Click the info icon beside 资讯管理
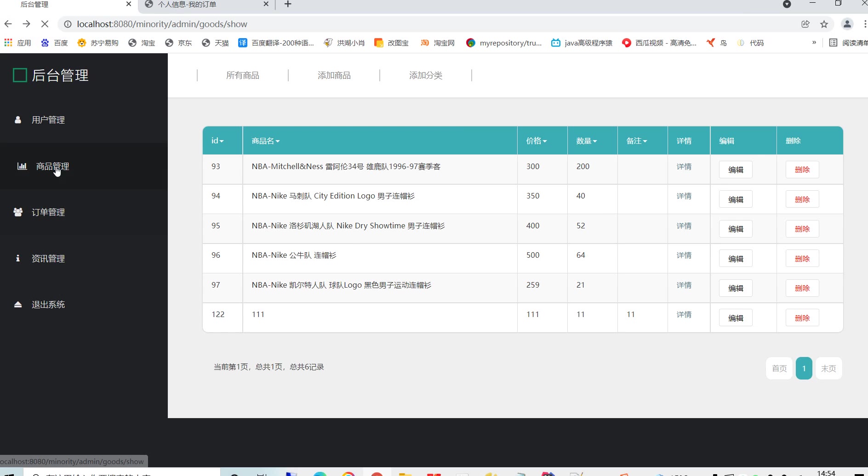The width and height of the screenshot is (868, 476). click(x=18, y=258)
